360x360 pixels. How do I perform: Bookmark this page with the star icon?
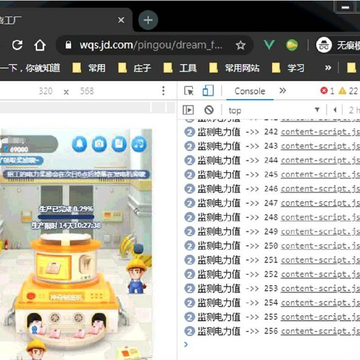tap(240, 45)
